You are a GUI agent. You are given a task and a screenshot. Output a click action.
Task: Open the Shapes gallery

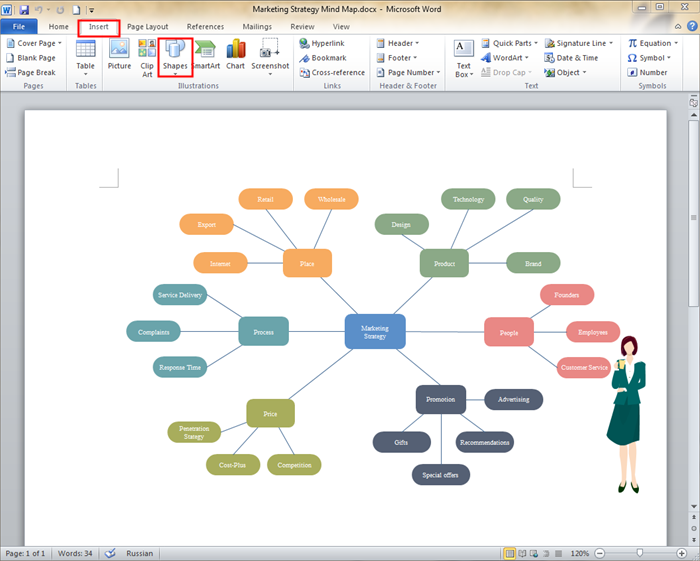click(175, 55)
